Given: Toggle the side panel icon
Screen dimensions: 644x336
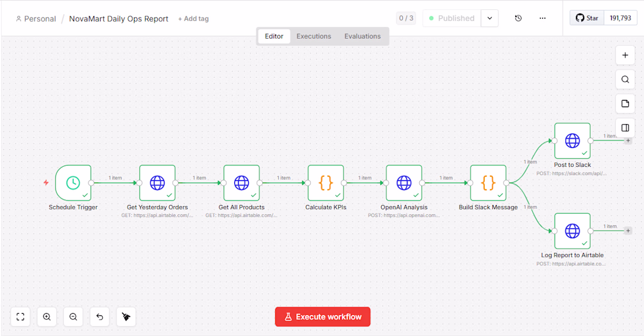Looking at the screenshot, I should (625, 128).
